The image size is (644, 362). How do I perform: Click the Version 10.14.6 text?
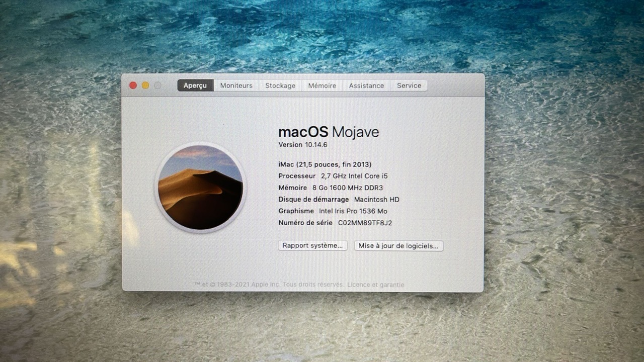click(303, 145)
